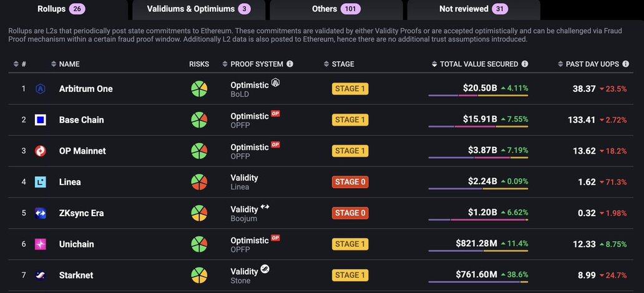Image resolution: width=644 pixels, height=293 pixels.
Task: Click Linea's Stage 0 badge
Action: 350,182
